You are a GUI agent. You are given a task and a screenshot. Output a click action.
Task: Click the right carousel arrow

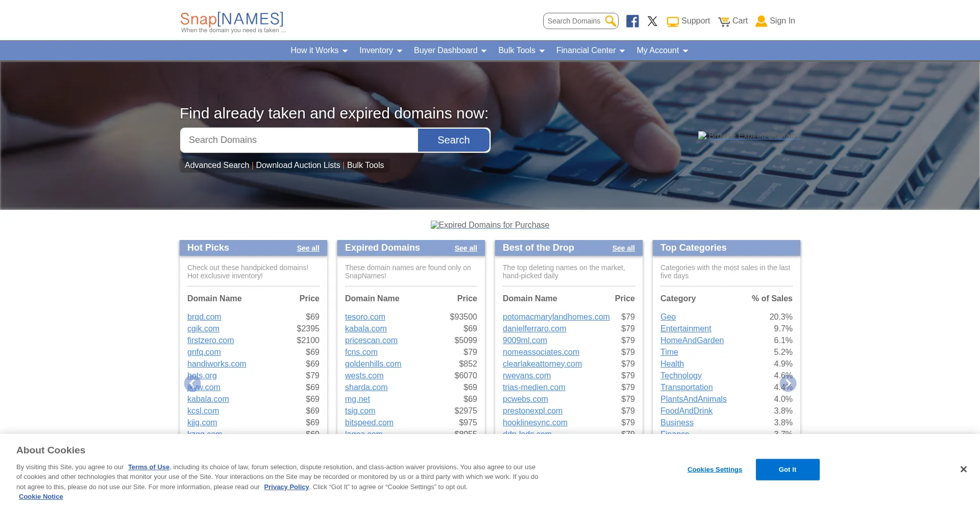(788, 383)
